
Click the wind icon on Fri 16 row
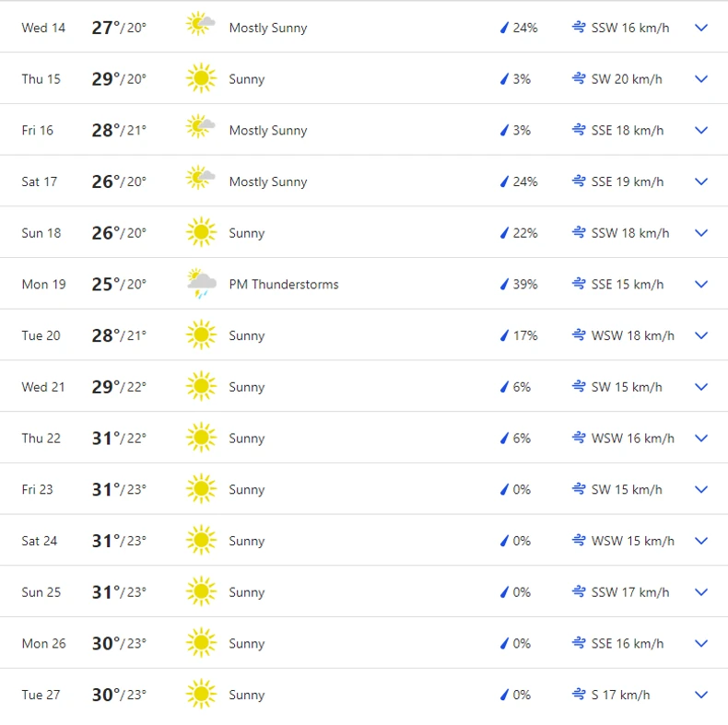(579, 130)
